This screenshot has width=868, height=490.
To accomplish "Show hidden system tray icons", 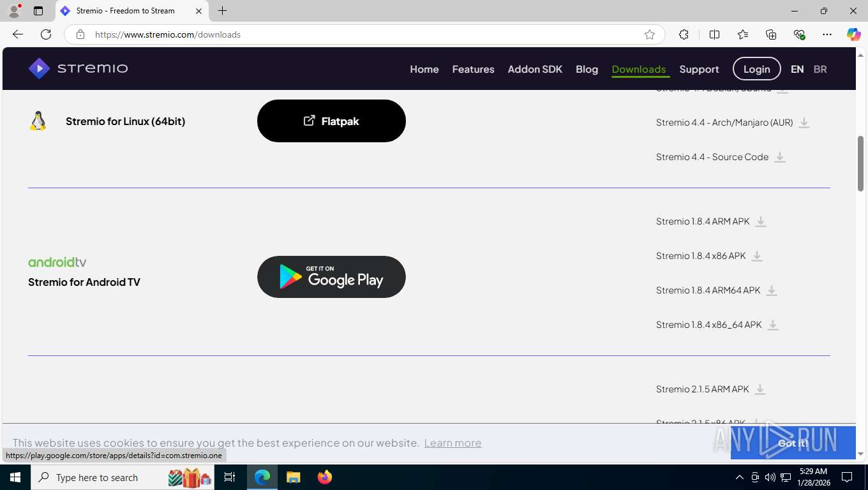I will [740, 477].
